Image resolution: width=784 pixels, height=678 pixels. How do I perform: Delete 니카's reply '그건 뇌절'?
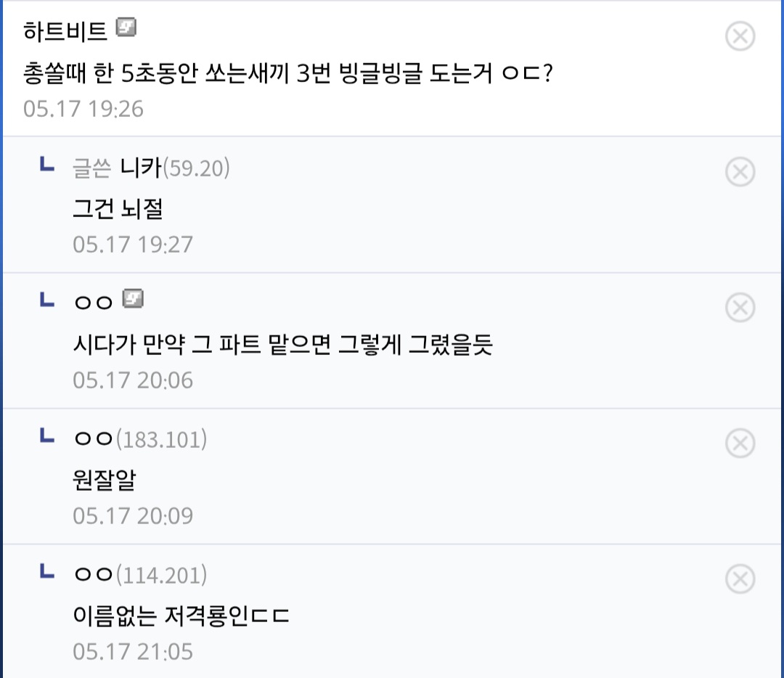740,172
